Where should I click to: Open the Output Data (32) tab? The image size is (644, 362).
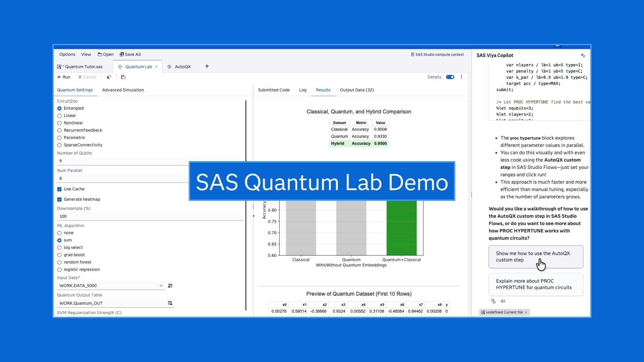pyautogui.click(x=357, y=90)
